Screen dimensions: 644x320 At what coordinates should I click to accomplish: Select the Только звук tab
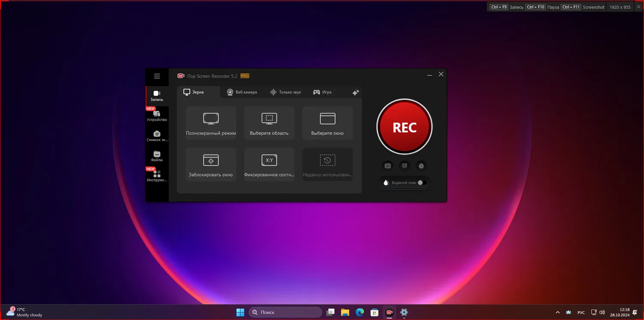coord(286,92)
